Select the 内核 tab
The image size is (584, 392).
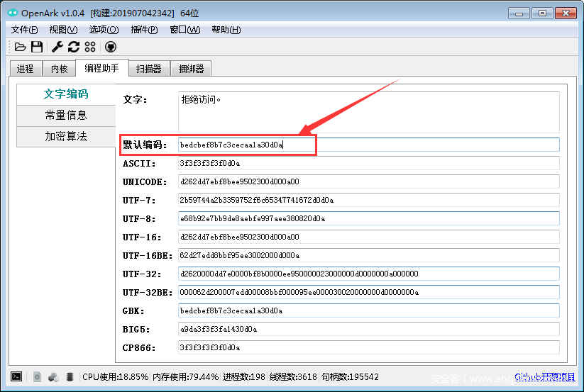point(60,69)
